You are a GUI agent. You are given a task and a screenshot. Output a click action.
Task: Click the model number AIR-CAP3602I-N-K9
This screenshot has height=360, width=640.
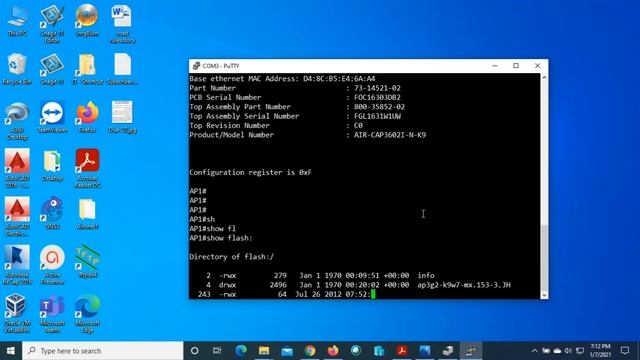[390, 135]
